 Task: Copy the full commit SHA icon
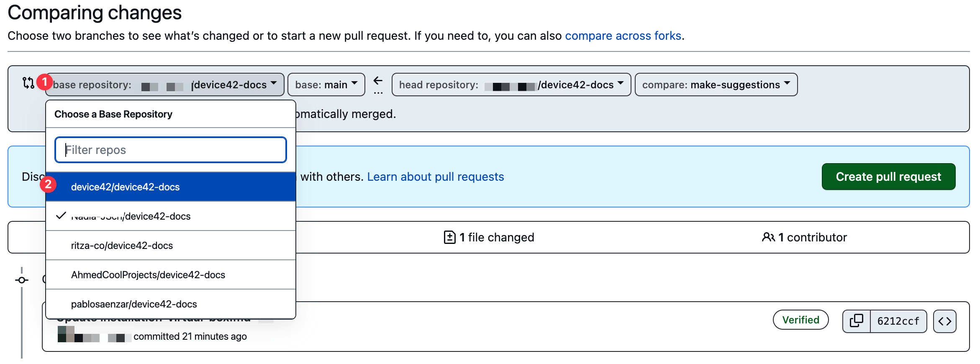click(x=856, y=321)
